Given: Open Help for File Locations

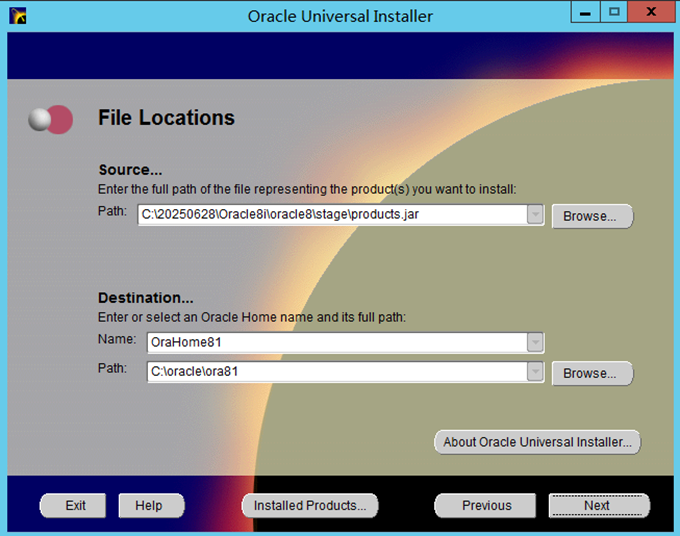Looking at the screenshot, I should click(151, 506).
